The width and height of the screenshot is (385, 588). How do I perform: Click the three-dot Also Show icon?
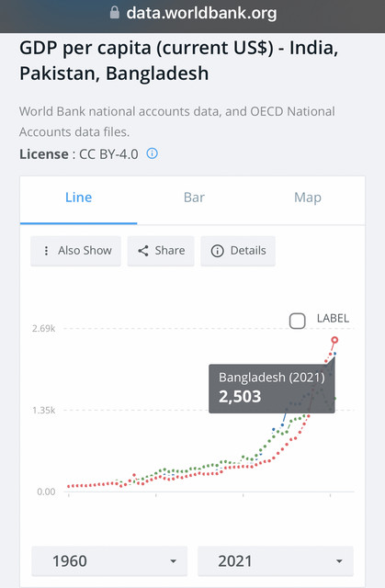click(x=46, y=251)
